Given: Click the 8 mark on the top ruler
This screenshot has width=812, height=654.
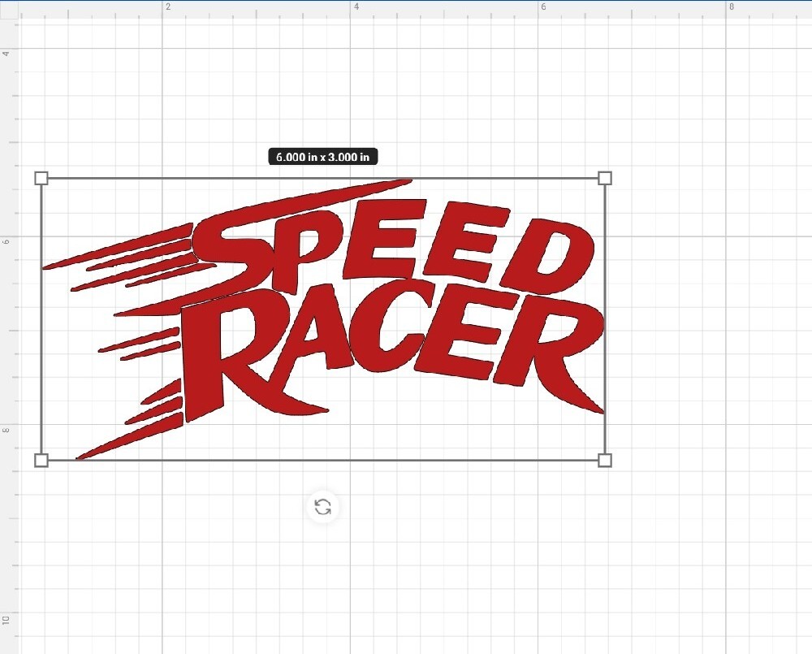Looking at the screenshot, I should tap(731, 6).
